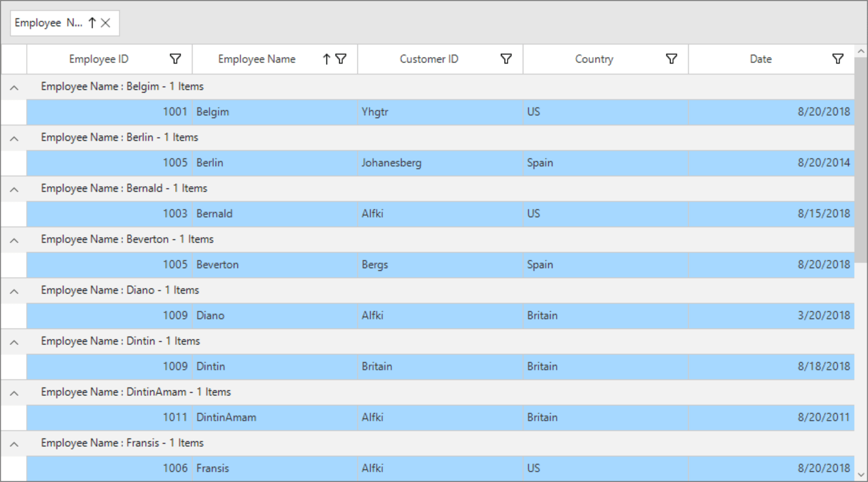Select the row for employee Belgim
868x482 pixels.
pos(424,112)
